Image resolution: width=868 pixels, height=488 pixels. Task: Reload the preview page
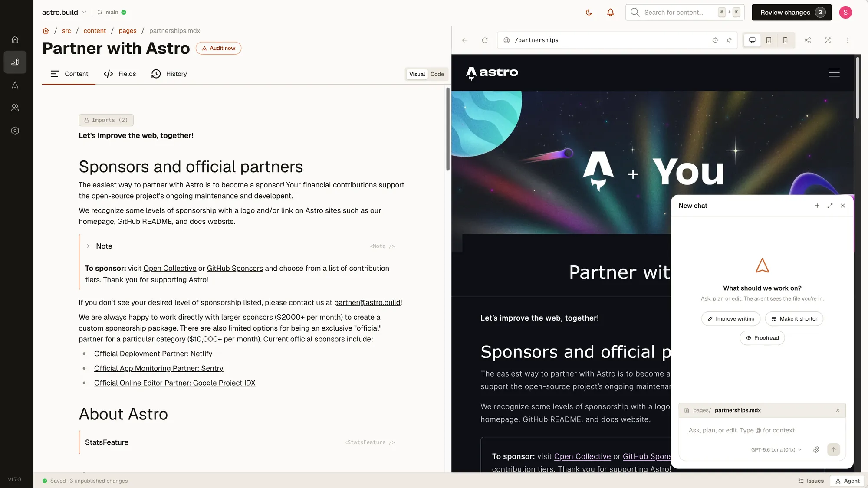[x=485, y=40]
